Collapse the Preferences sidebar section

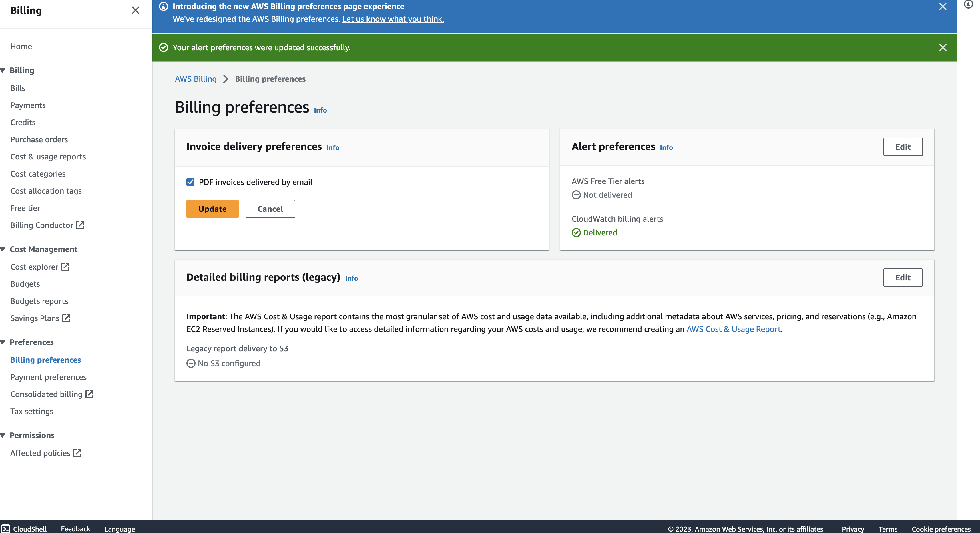(x=3, y=342)
